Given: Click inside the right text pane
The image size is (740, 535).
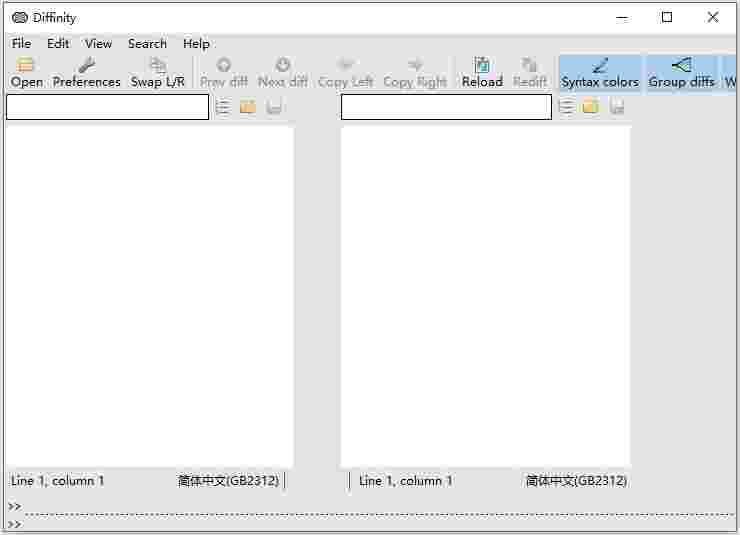Looking at the screenshot, I should click(486, 296).
